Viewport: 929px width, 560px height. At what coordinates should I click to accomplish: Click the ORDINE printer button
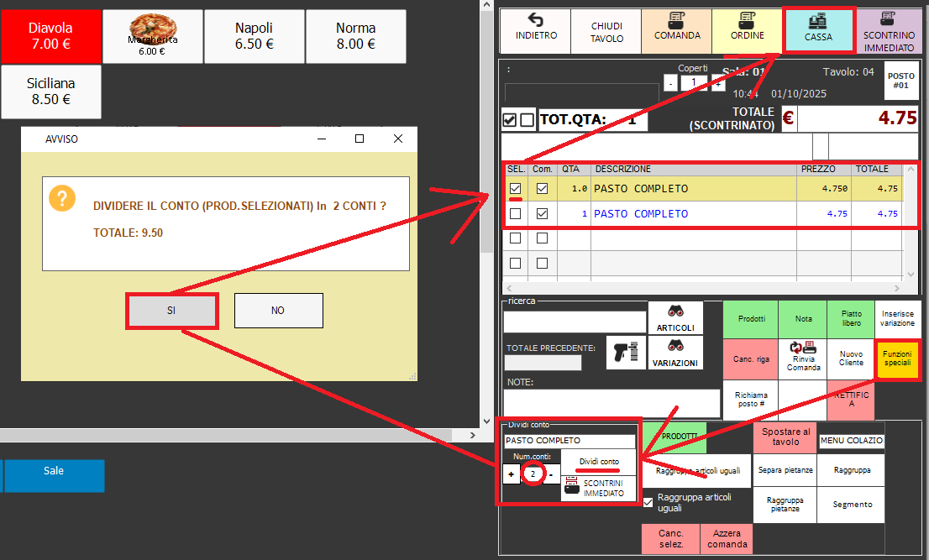point(747,31)
